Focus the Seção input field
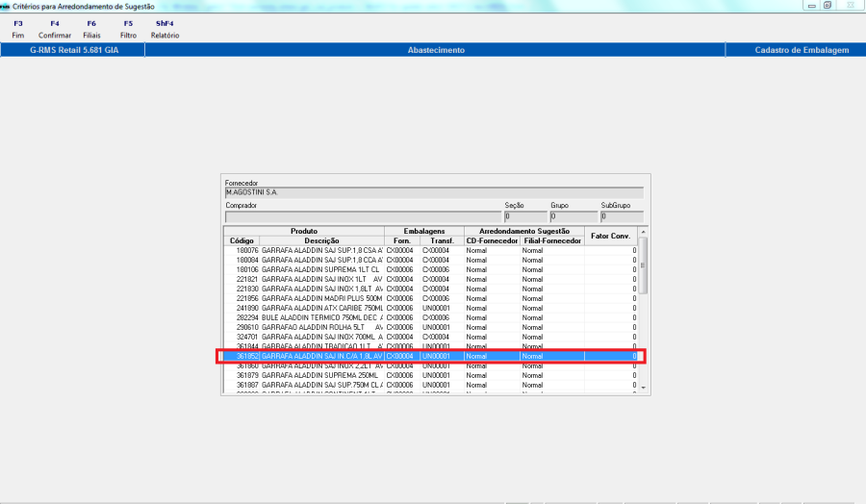This screenshot has width=866, height=504. (525, 216)
